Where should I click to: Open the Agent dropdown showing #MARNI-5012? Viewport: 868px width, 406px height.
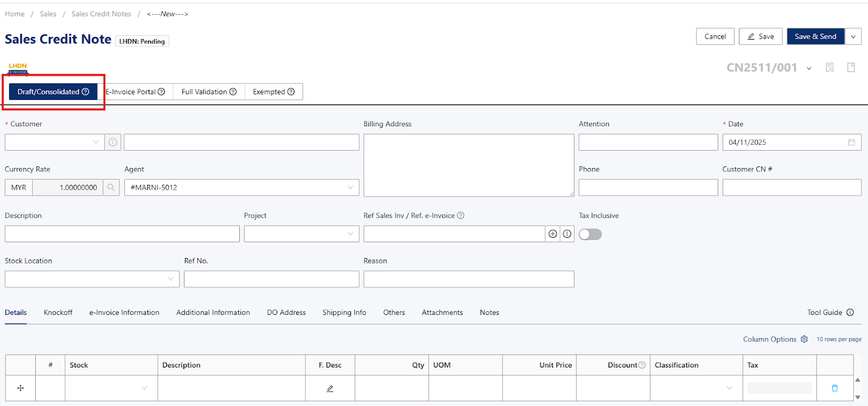(241, 188)
